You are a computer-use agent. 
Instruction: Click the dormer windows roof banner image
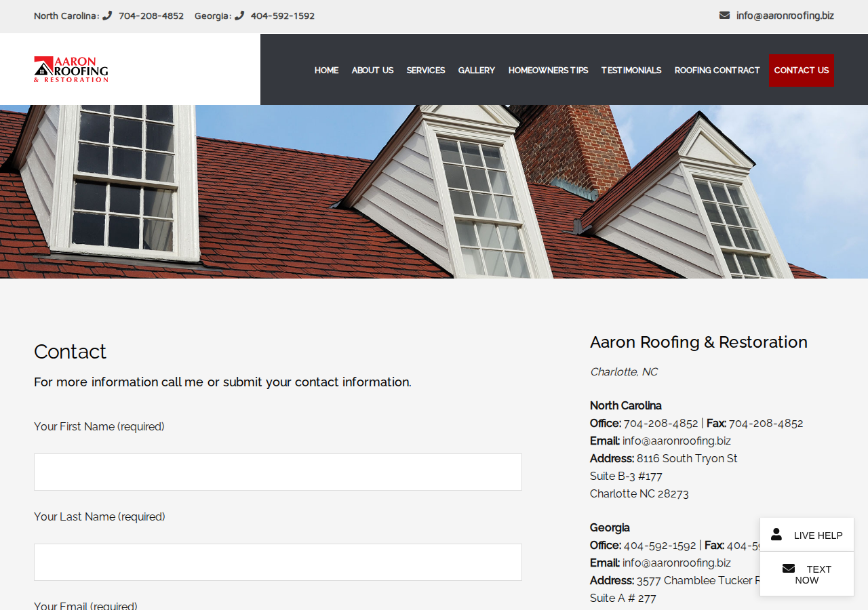click(x=434, y=192)
